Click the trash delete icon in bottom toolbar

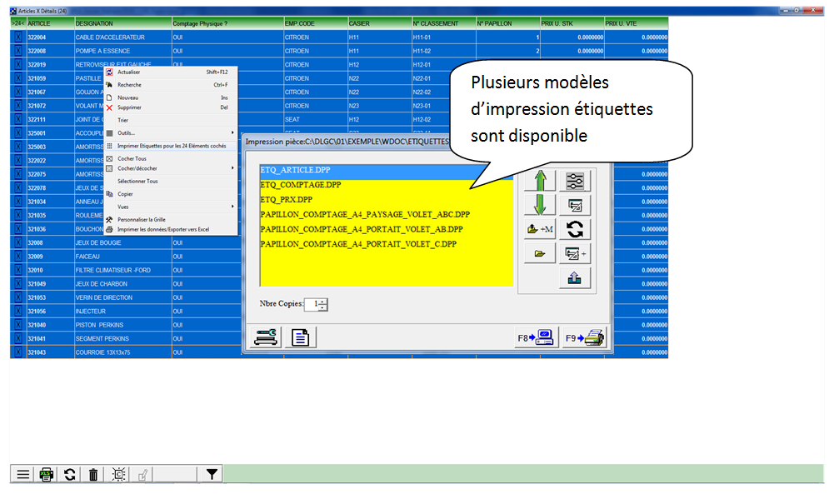tap(93, 474)
